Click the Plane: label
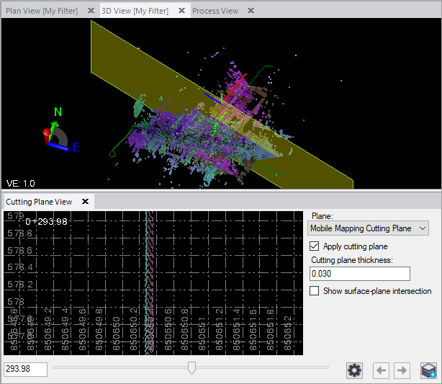Image resolution: width=442 pixels, height=384 pixels. (x=322, y=216)
